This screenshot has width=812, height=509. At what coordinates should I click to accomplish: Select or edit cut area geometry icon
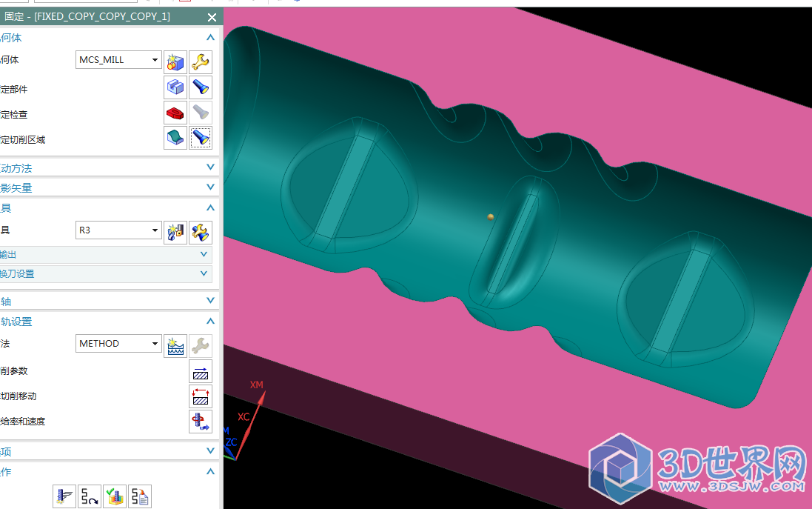click(175, 138)
